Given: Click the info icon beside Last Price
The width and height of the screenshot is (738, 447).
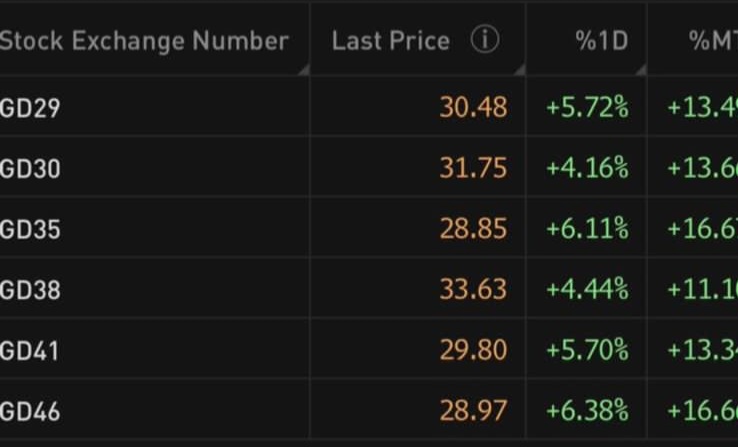Looking at the screenshot, I should [x=485, y=41].
